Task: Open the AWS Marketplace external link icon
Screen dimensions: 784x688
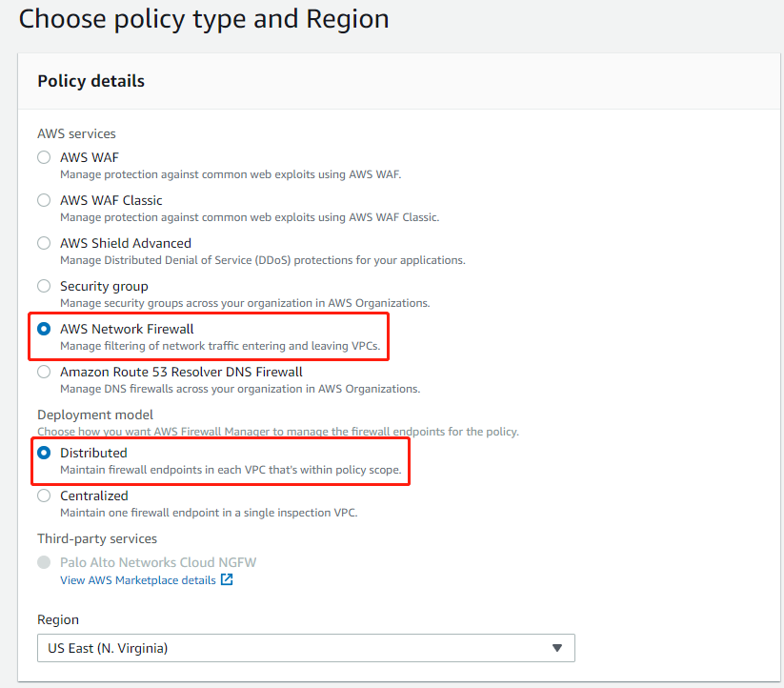Action: coord(226,579)
